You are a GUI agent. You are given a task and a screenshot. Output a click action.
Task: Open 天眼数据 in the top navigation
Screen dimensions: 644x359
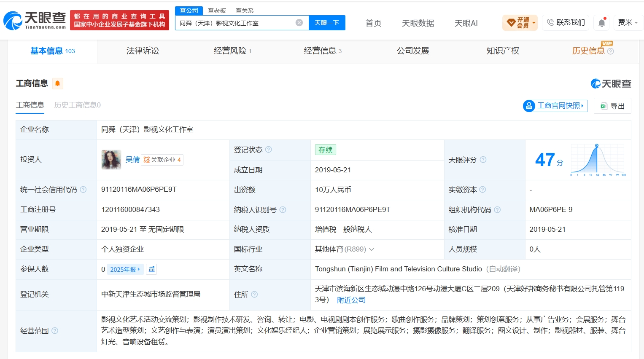point(418,23)
